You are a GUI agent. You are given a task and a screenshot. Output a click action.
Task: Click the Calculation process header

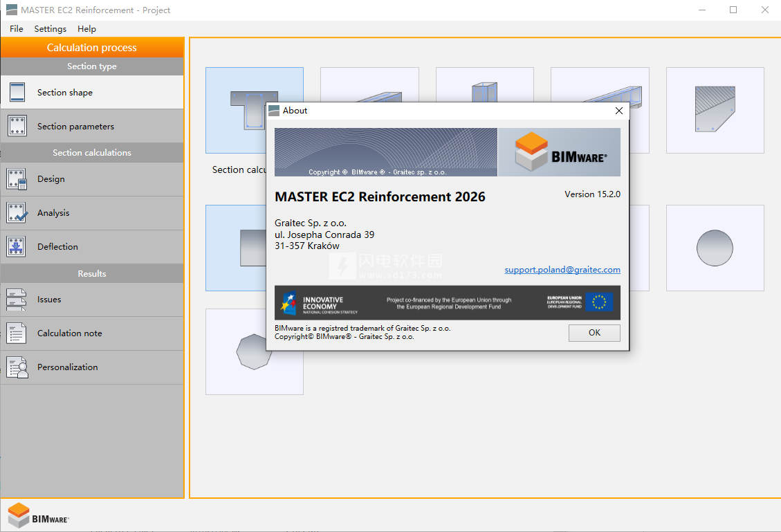(x=92, y=48)
